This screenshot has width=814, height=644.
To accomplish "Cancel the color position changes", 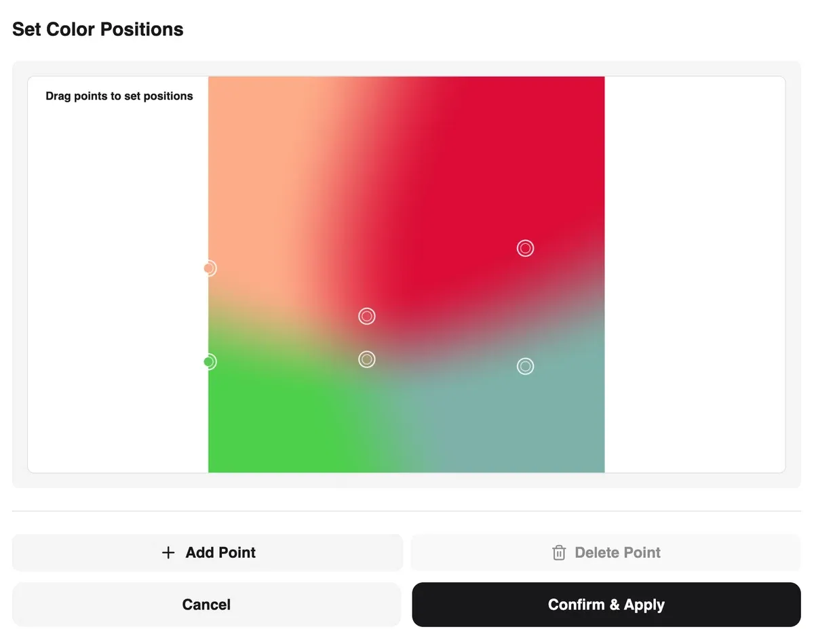I will tap(206, 605).
